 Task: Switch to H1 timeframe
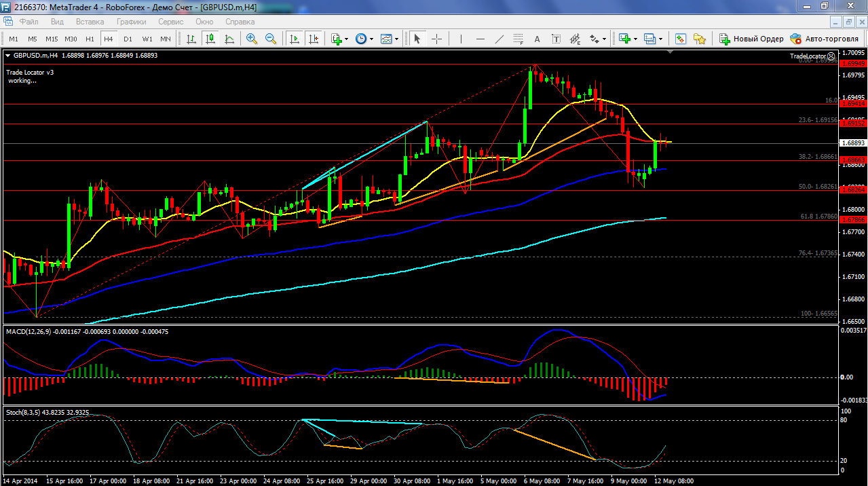pyautogui.click(x=90, y=39)
